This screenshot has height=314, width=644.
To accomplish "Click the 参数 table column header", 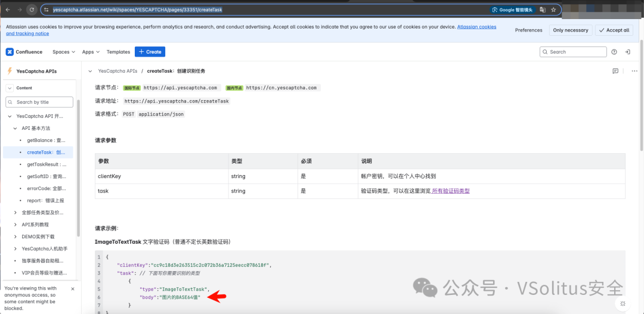I will tap(162, 161).
